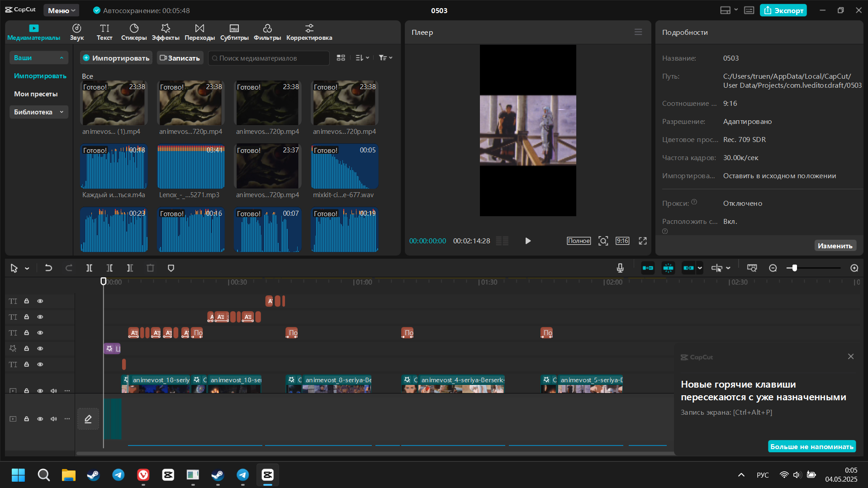Viewport: 868px width, 488px height.
Task: Click the Экспорт button
Action: point(783,10)
